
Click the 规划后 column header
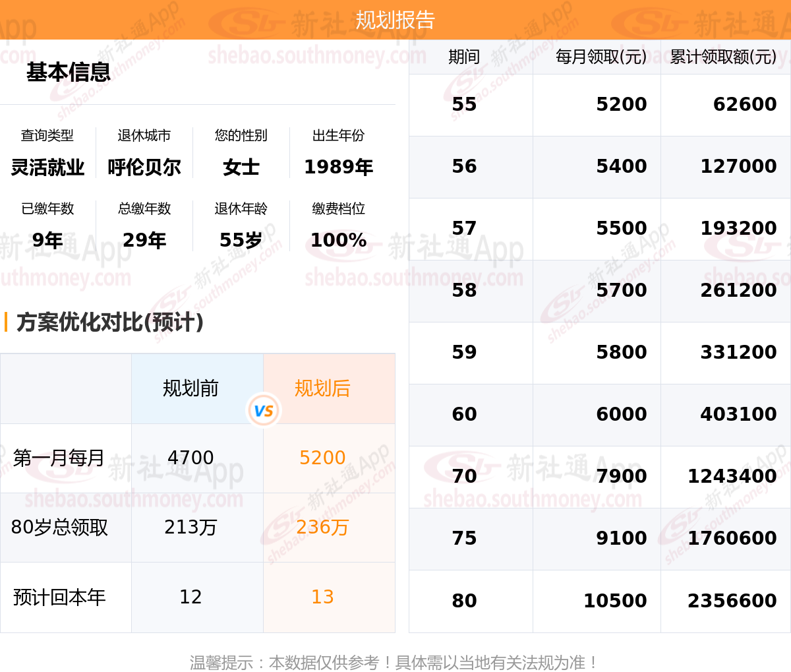[x=322, y=388]
